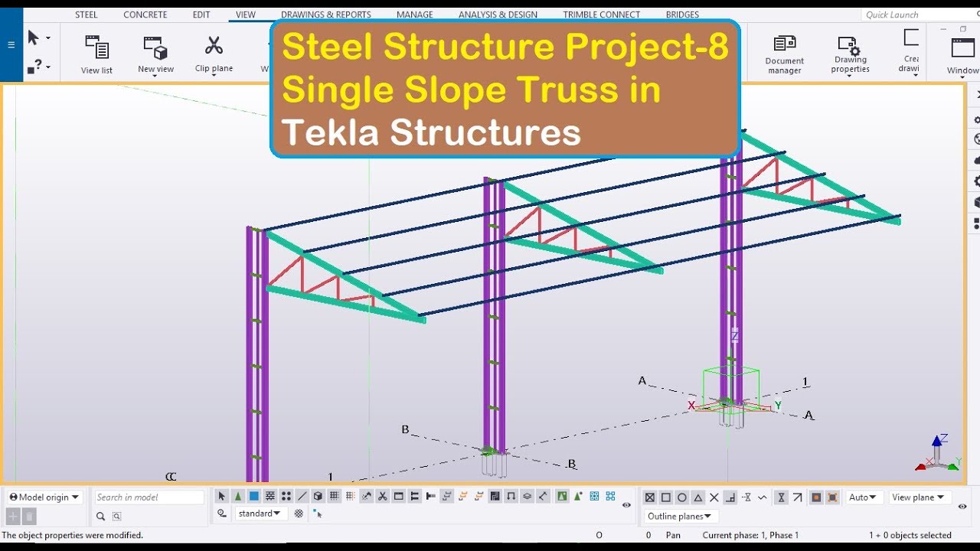Toggle snap to end points square switch

tap(666, 497)
